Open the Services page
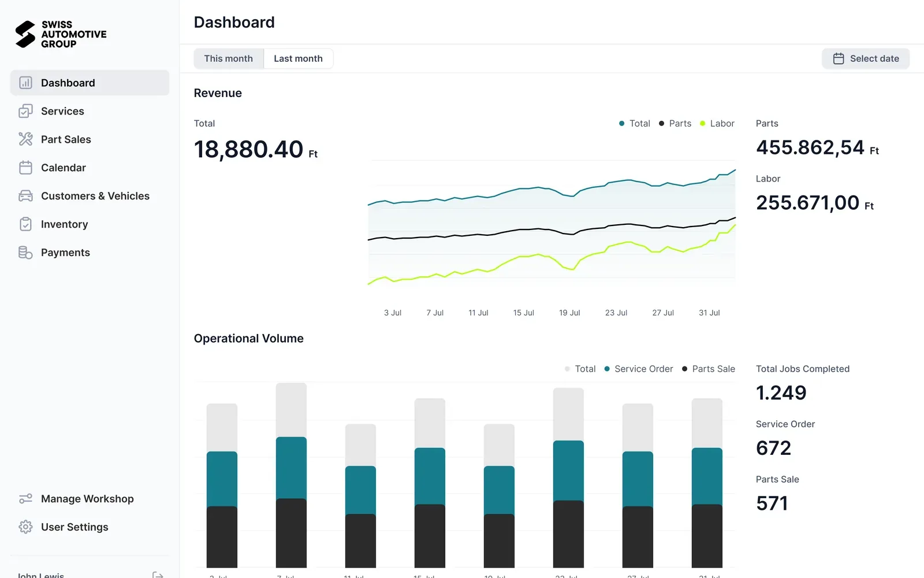The width and height of the screenshot is (924, 578). tap(90, 111)
